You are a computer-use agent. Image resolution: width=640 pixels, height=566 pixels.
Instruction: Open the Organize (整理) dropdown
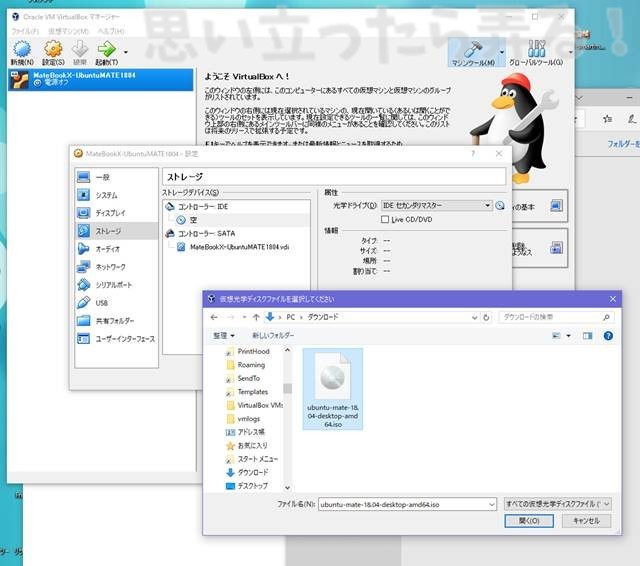tap(224, 335)
